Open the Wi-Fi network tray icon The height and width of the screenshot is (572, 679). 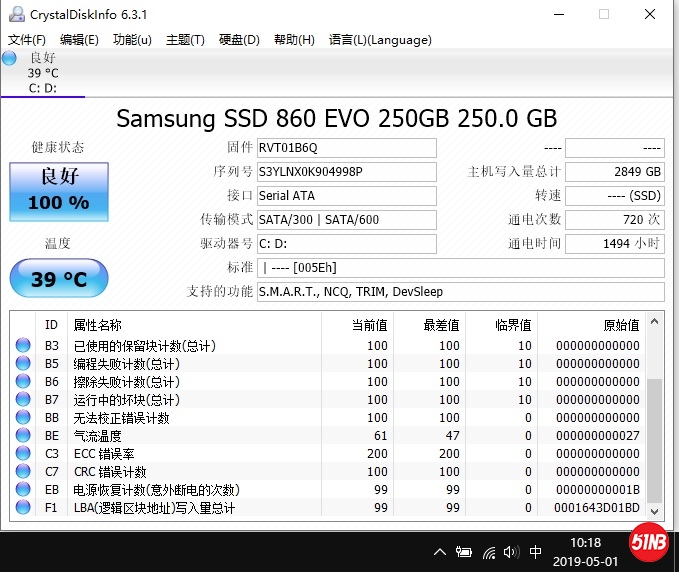coord(489,552)
